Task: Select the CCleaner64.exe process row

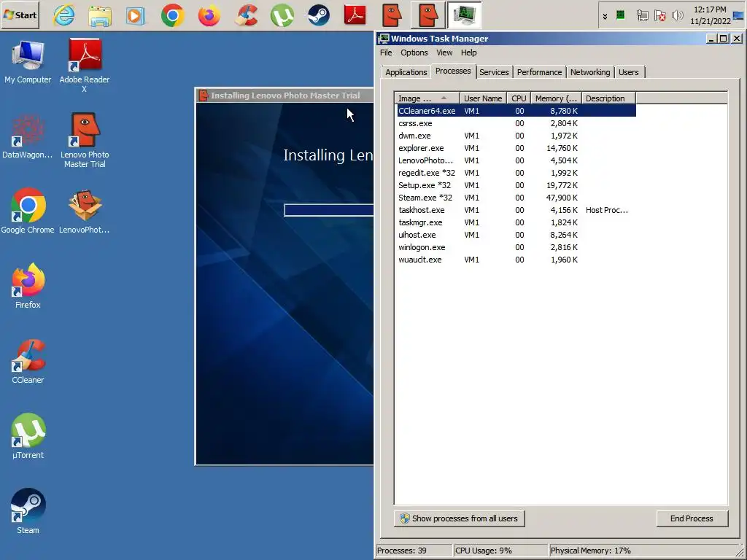Action: 516,111
